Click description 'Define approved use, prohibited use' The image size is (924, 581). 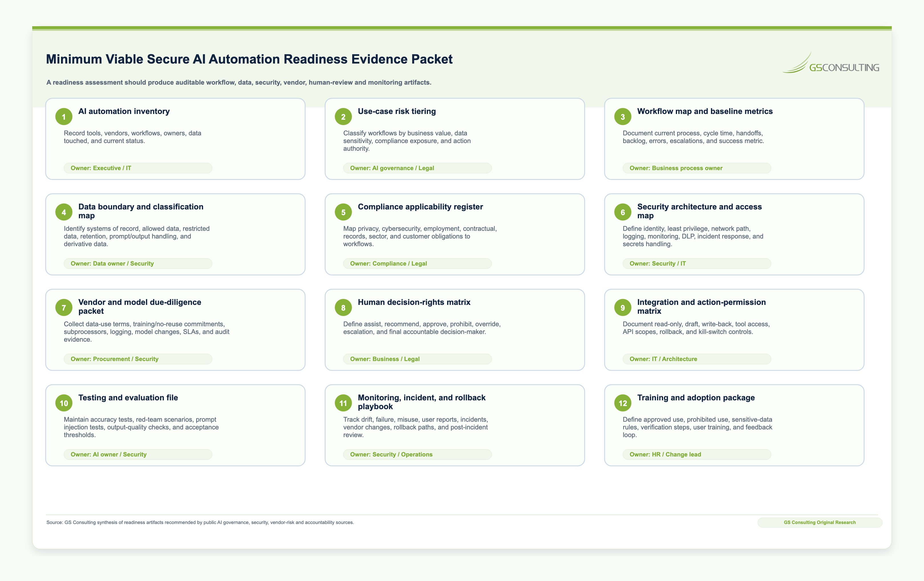click(x=697, y=427)
